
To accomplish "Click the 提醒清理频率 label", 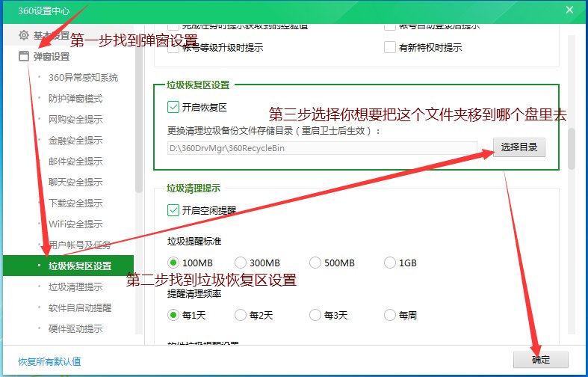I will [194, 294].
